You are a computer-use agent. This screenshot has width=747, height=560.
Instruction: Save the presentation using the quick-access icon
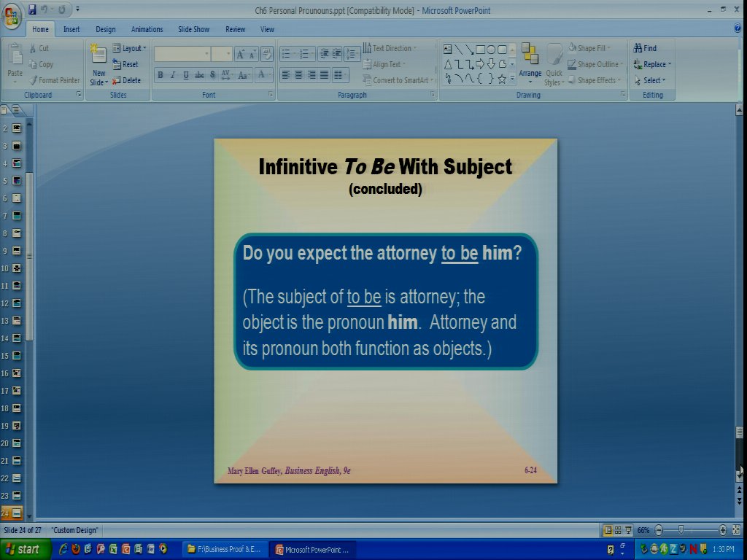click(x=32, y=10)
